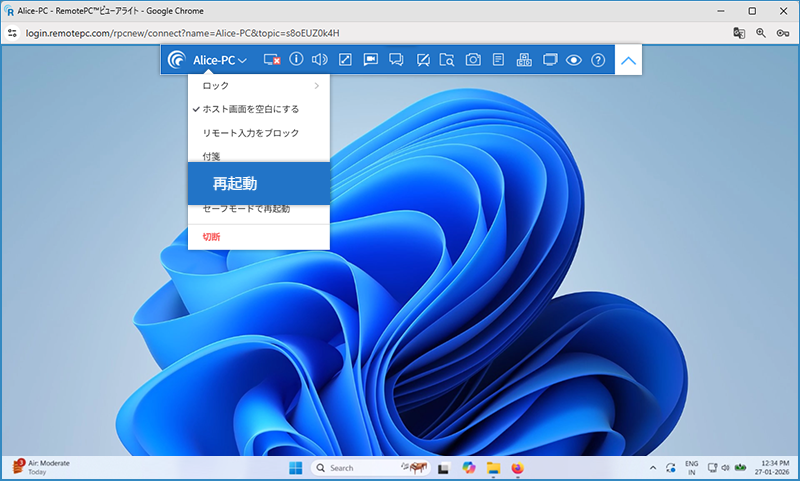The image size is (800, 481).
Task: Toggle the eye view-only icon
Action: pyautogui.click(x=573, y=60)
